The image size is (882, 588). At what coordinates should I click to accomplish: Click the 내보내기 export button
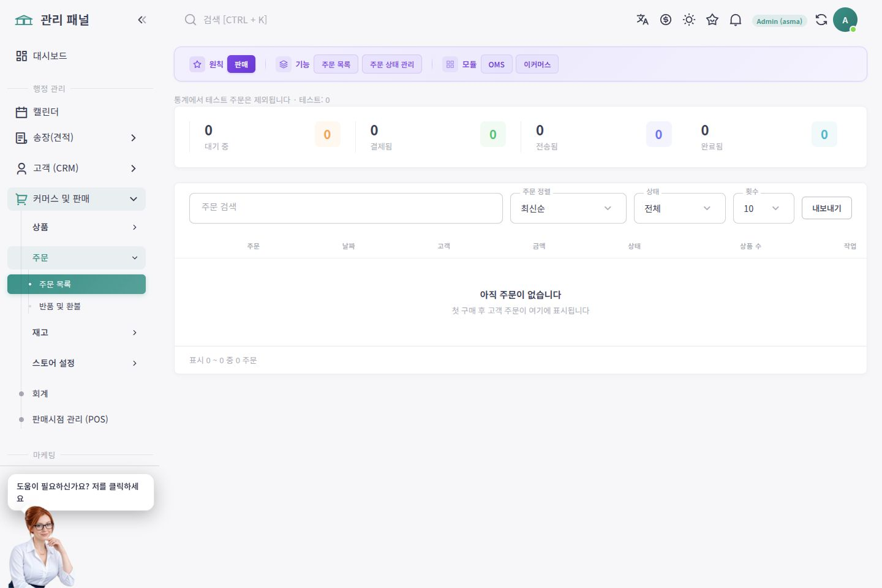827,208
